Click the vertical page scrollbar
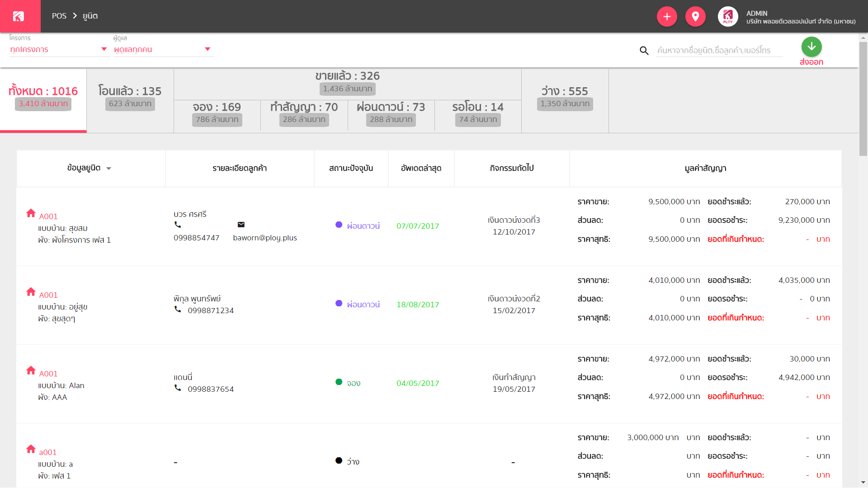 point(863,99)
